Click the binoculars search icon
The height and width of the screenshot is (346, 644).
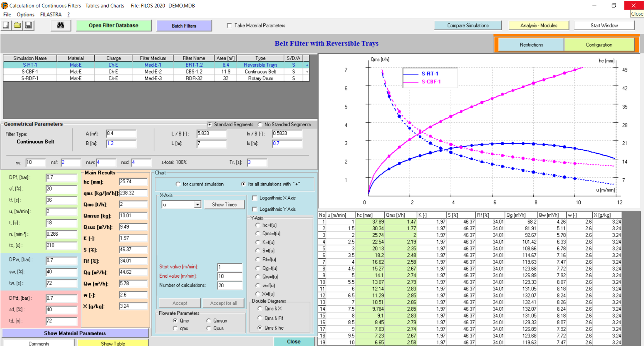pos(60,25)
